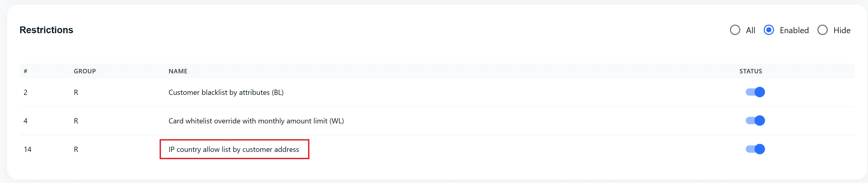Click the STATUS column header
The height and width of the screenshot is (183, 868).
point(750,71)
